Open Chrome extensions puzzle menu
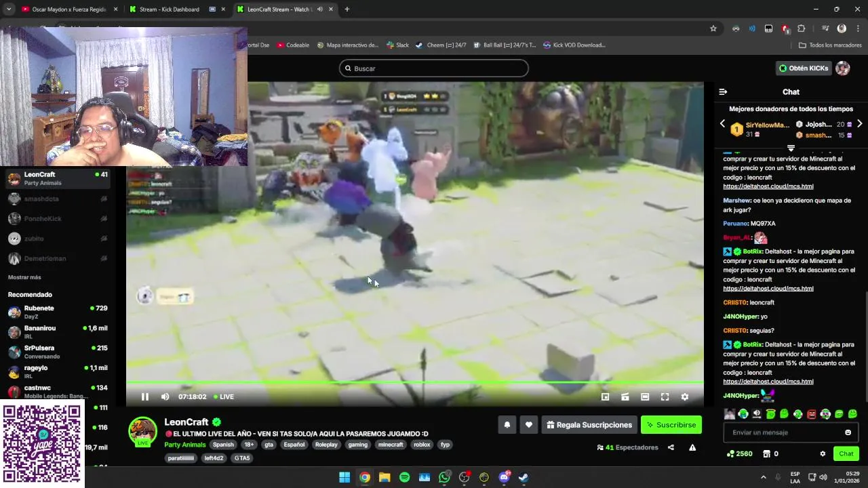Viewport: 868px width, 488px height. (802, 28)
